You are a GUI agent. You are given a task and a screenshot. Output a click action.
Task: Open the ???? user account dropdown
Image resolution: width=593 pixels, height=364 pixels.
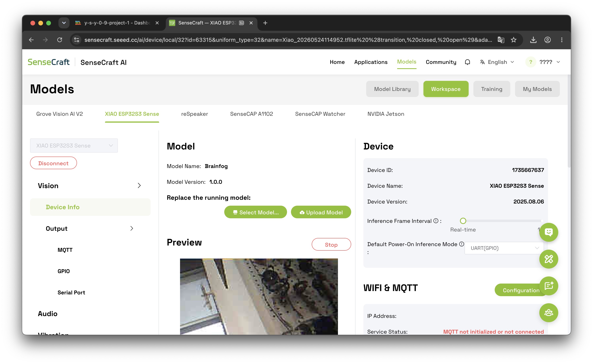click(x=550, y=62)
